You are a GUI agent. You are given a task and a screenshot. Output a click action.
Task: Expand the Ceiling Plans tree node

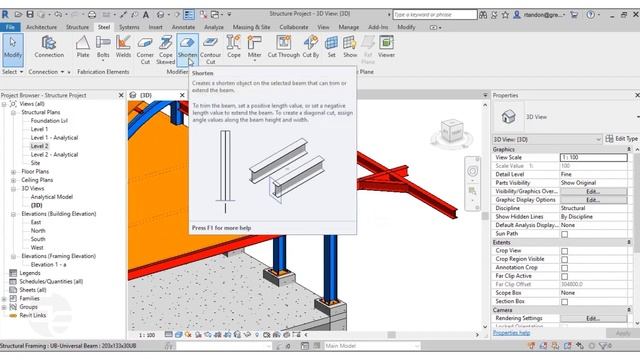point(13,180)
